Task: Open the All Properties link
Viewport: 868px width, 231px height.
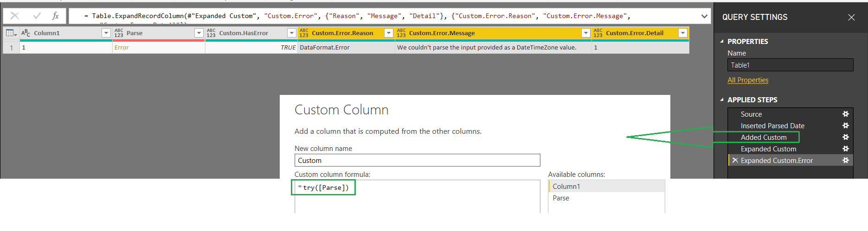Action: [748, 80]
